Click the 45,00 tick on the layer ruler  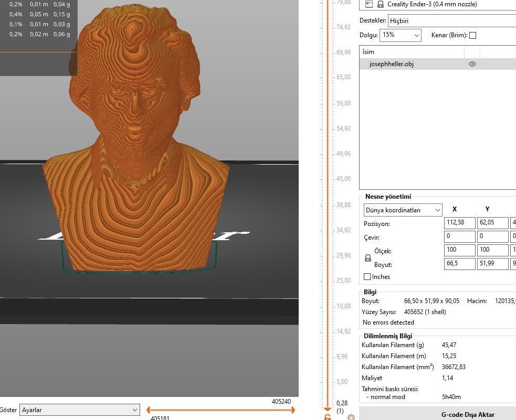(343, 179)
